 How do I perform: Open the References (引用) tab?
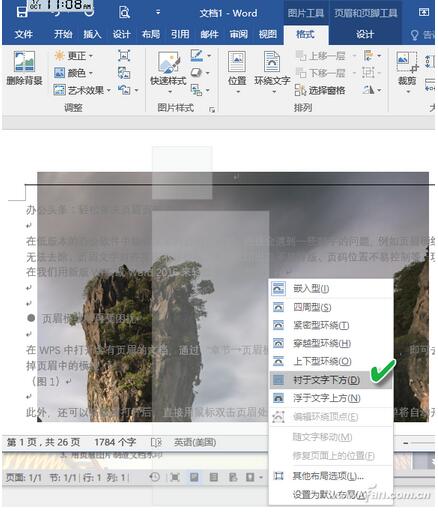pyautogui.click(x=180, y=34)
